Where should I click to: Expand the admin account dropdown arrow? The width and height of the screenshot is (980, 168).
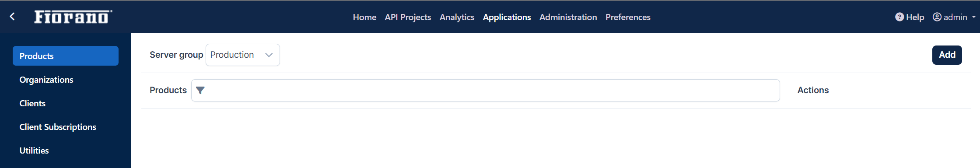coord(974,17)
